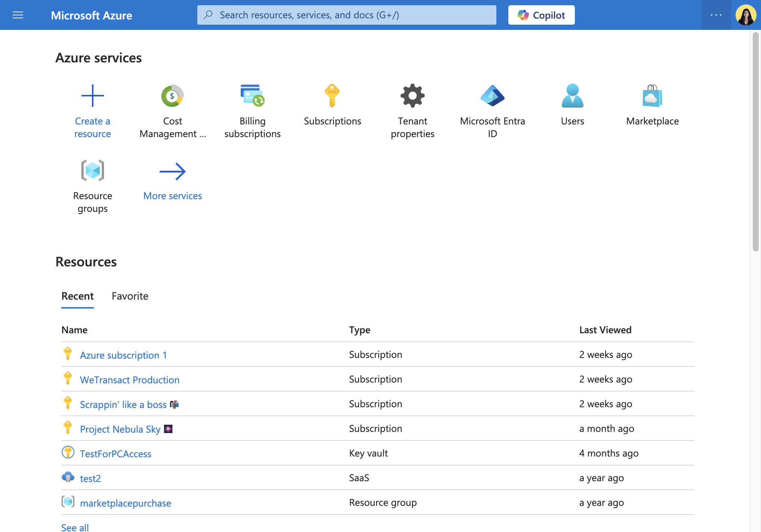
Task: Click See all resources link
Action: 75,528
